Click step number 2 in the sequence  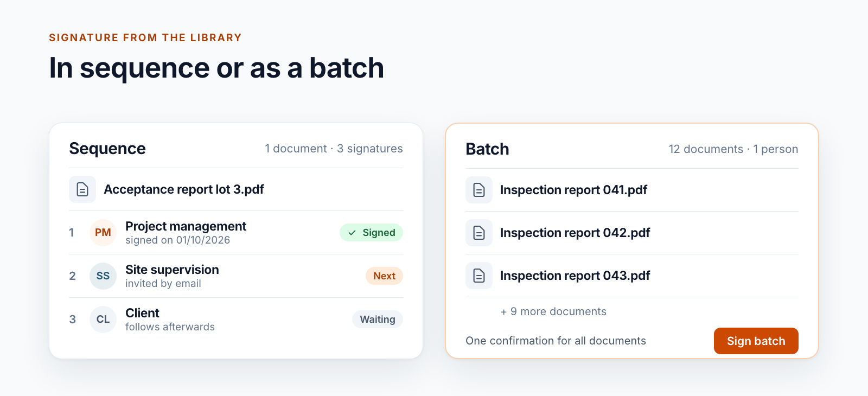[72, 276]
